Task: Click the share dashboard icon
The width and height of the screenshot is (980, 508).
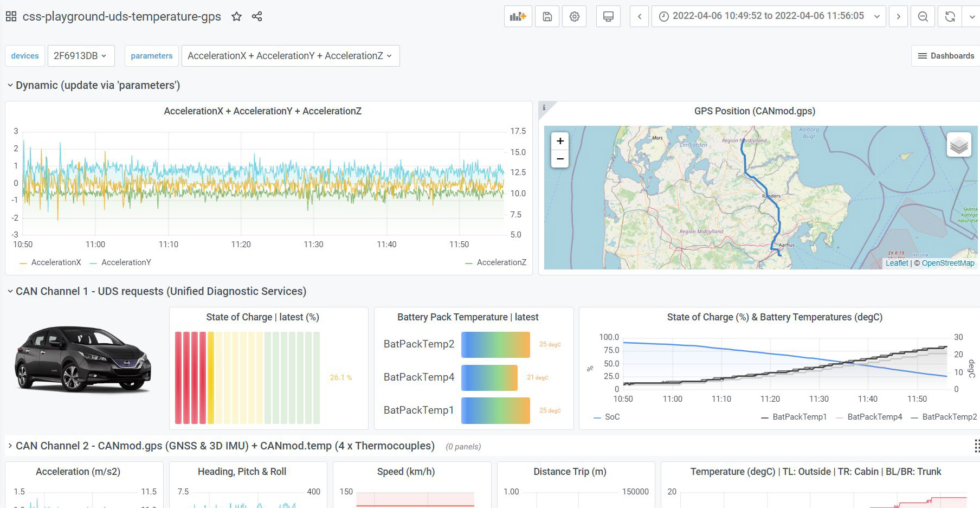Action: point(256,16)
